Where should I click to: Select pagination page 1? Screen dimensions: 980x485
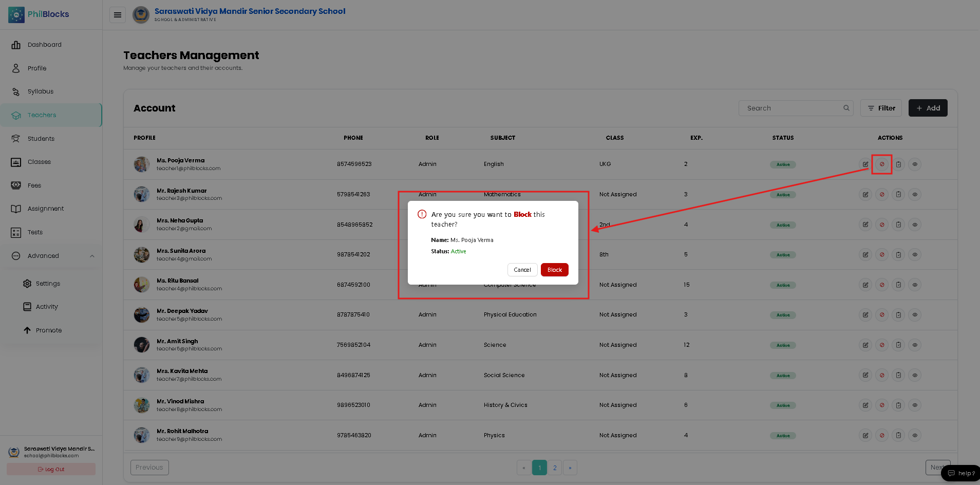coord(539,468)
